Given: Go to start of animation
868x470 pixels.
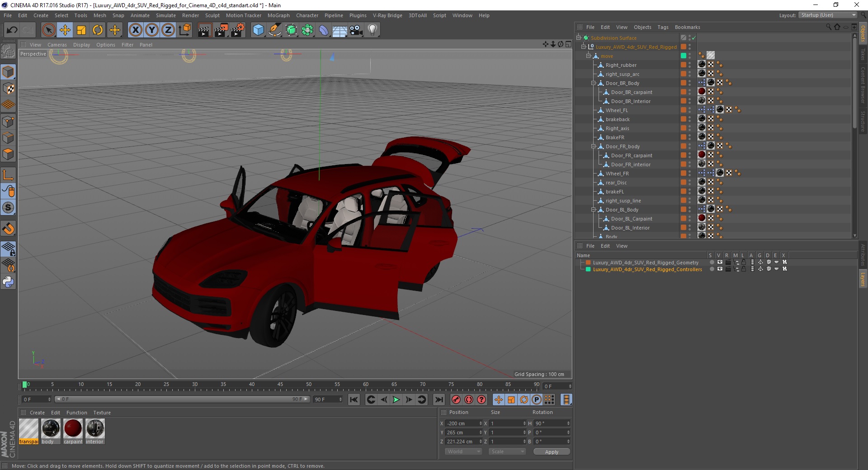Looking at the screenshot, I should point(354,399).
